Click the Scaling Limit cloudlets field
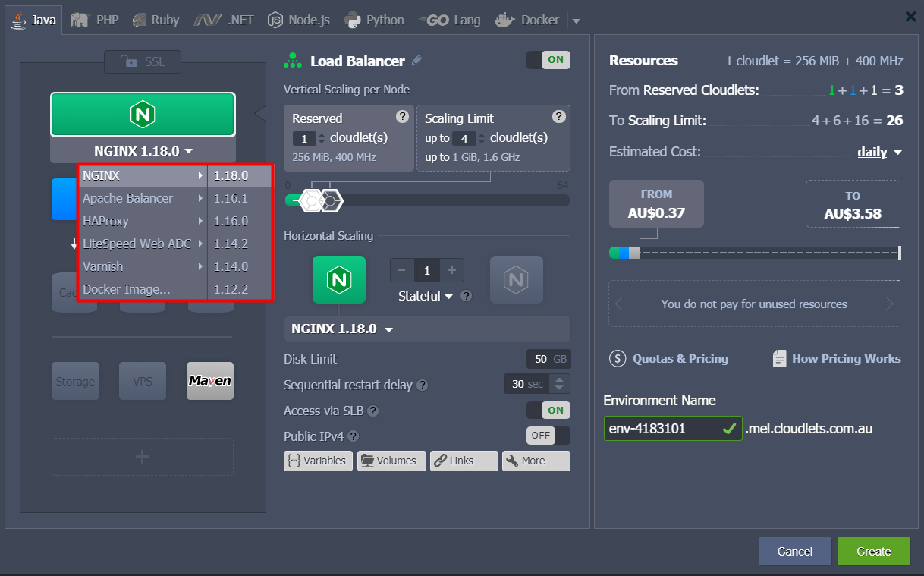Screen dimensions: 924x576 pyautogui.click(x=464, y=138)
